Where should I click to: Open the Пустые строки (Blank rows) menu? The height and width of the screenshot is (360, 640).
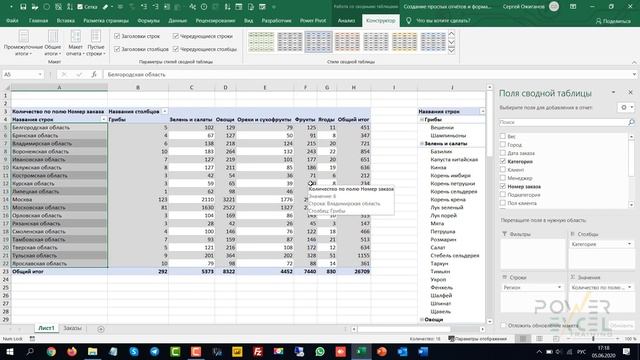[96, 43]
